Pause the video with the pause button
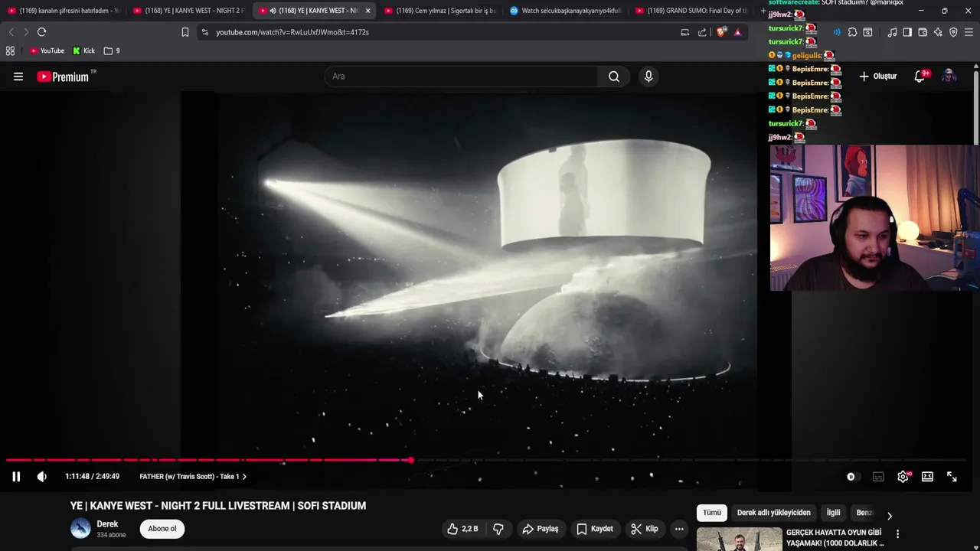The width and height of the screenshot is (980, 551). [x=16, y=477]
